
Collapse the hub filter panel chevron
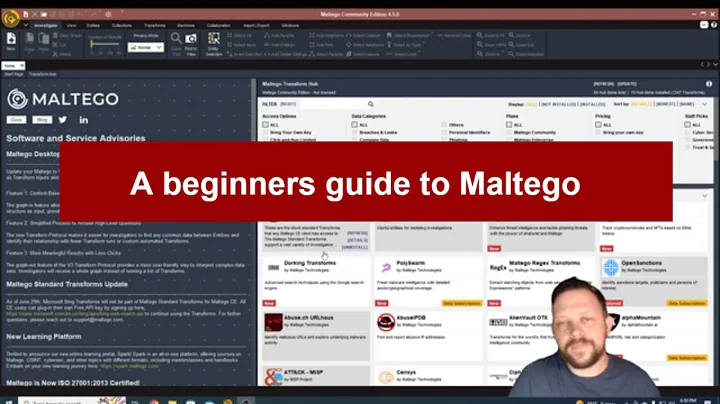point(704,104)
